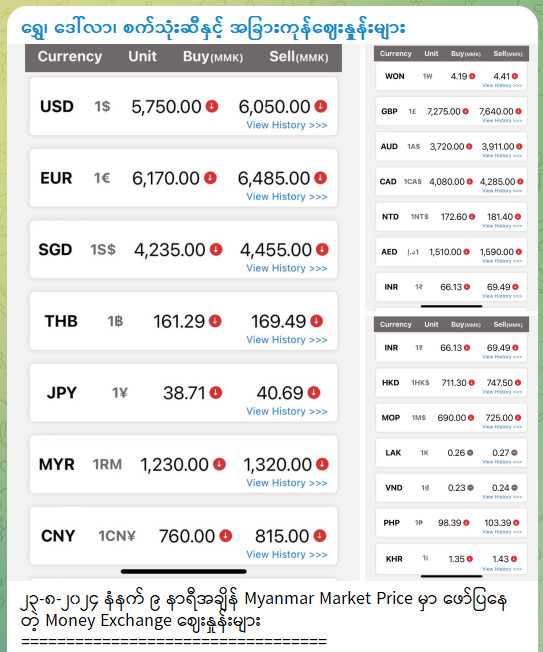Open View History link for GBP
Viewport: 543px width, 652px height.
502,121
